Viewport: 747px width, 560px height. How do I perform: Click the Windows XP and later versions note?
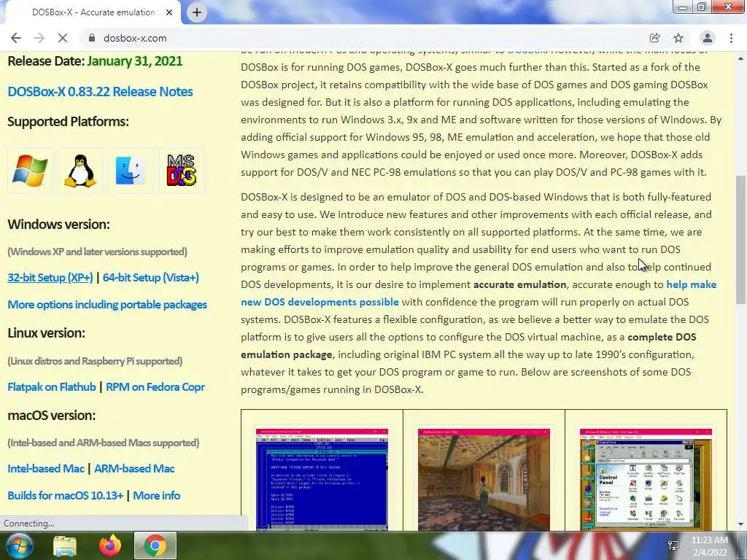(97, 252)
